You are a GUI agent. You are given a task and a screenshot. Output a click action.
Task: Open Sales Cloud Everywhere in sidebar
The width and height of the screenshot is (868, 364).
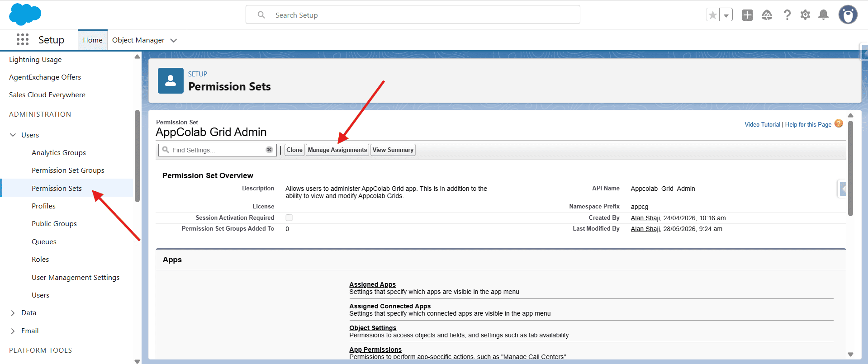point(47,95)
